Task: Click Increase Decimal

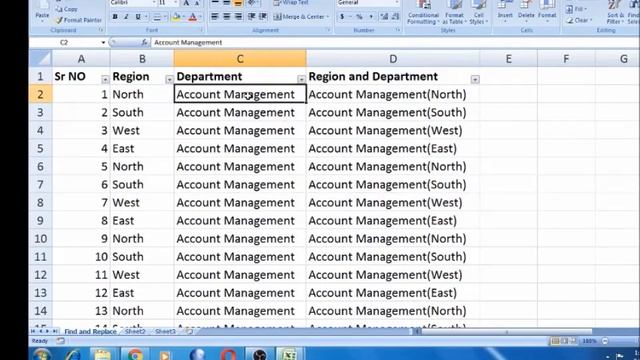Action: coord(384,17)
